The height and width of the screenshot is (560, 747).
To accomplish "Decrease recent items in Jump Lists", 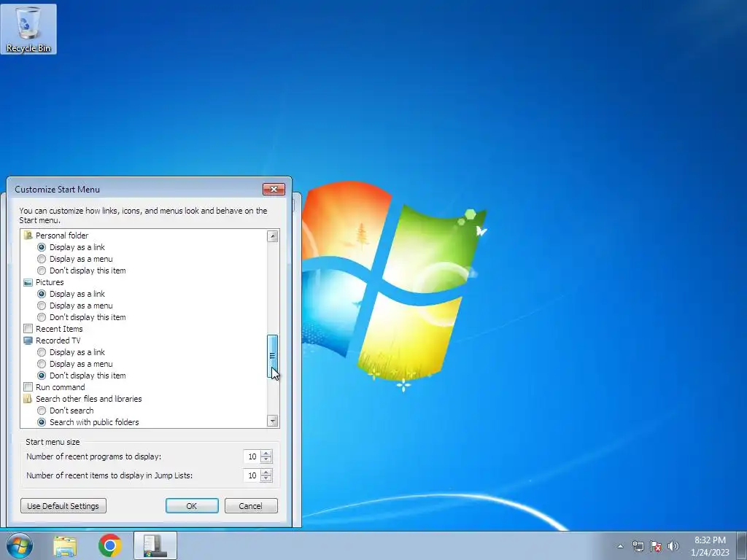I will click(266, 478).
